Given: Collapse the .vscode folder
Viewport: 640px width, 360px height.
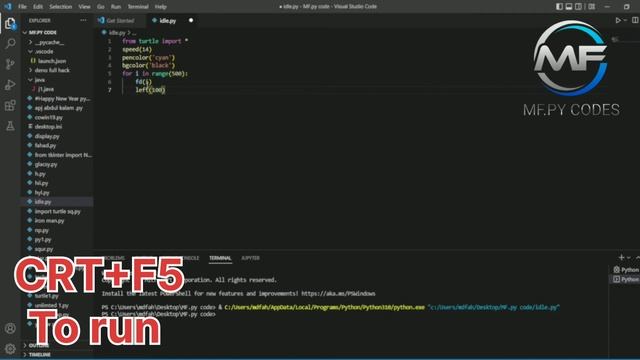Looking at the screenshot, I should pyautogui.click(x=44, y=51).
